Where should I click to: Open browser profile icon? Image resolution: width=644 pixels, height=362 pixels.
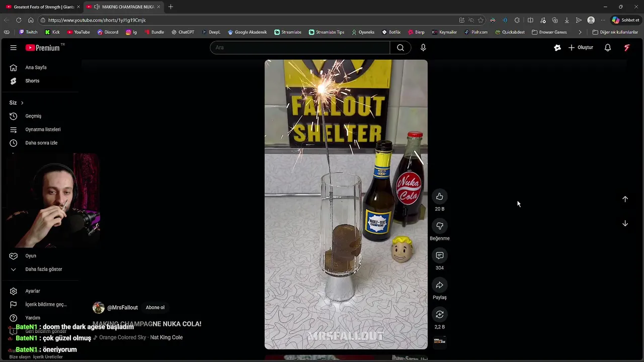pyautogui.click(x=591, y=20)
